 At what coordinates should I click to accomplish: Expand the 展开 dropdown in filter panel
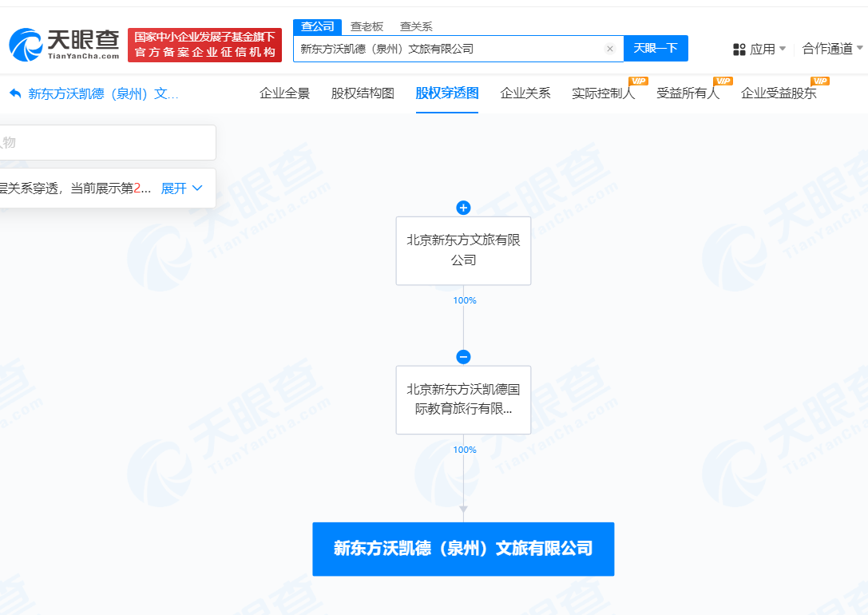point(182,188)
